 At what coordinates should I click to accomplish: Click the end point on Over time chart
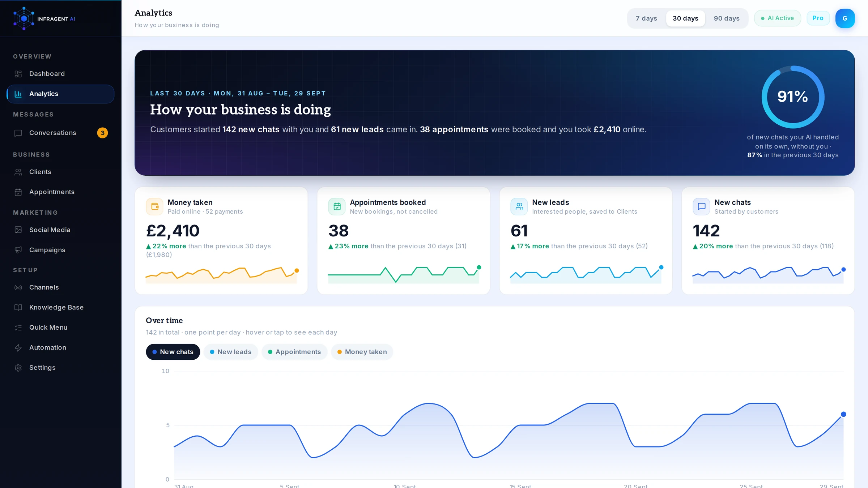point(843,414)
